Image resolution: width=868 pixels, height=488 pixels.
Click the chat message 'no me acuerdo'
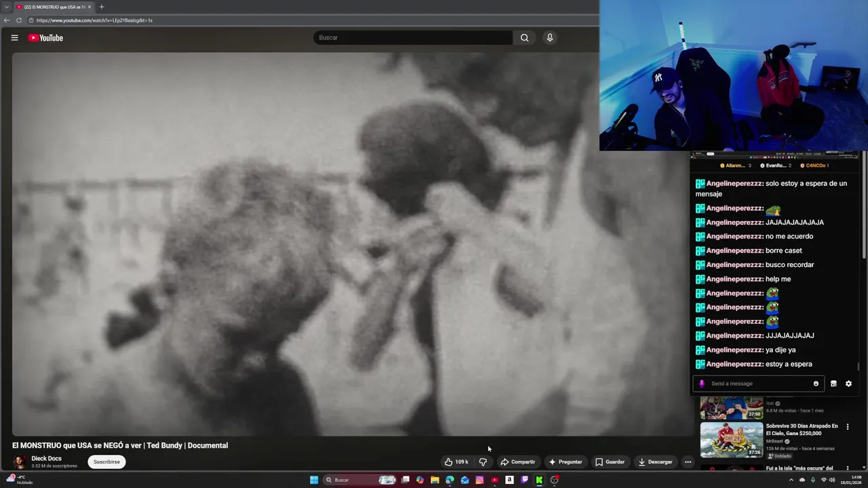click(x=789, y=237)
